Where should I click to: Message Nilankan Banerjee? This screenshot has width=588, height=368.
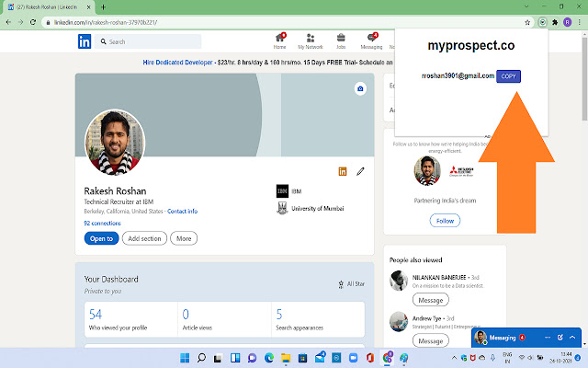tap(430, 300)
